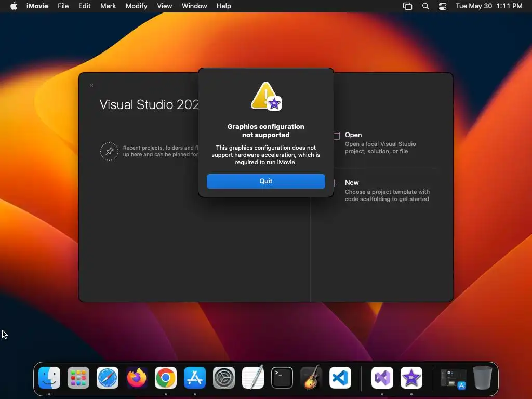532x399 pixels.
Task: Click New in the Visual Studio window
Action: tap(352, 182)
